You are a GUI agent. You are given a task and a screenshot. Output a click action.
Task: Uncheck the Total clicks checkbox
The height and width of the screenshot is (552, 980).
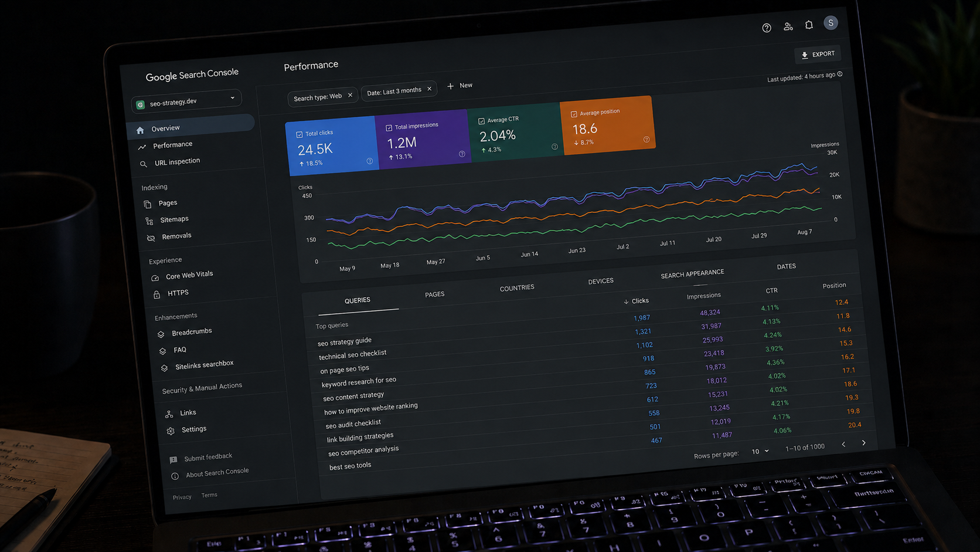coord(300,135)
